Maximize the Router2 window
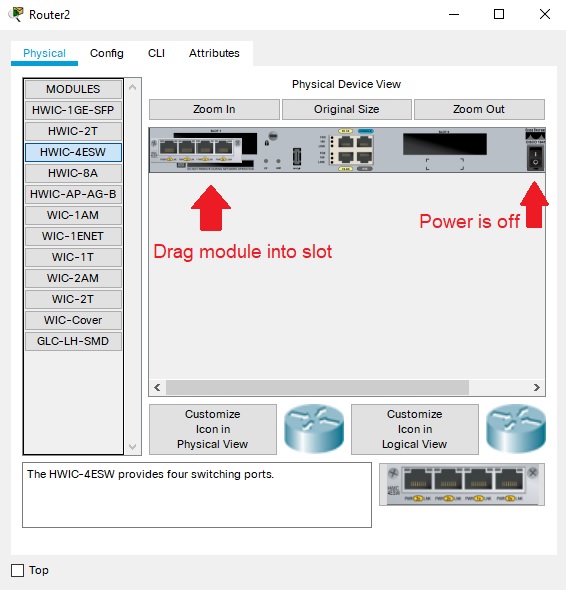 tap(499, 14)
